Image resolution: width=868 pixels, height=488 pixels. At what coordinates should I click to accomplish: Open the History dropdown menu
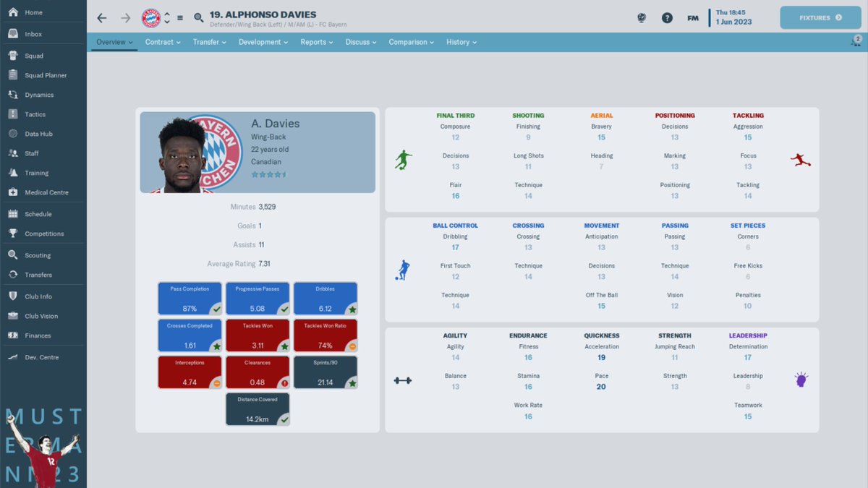click(461, 42)
